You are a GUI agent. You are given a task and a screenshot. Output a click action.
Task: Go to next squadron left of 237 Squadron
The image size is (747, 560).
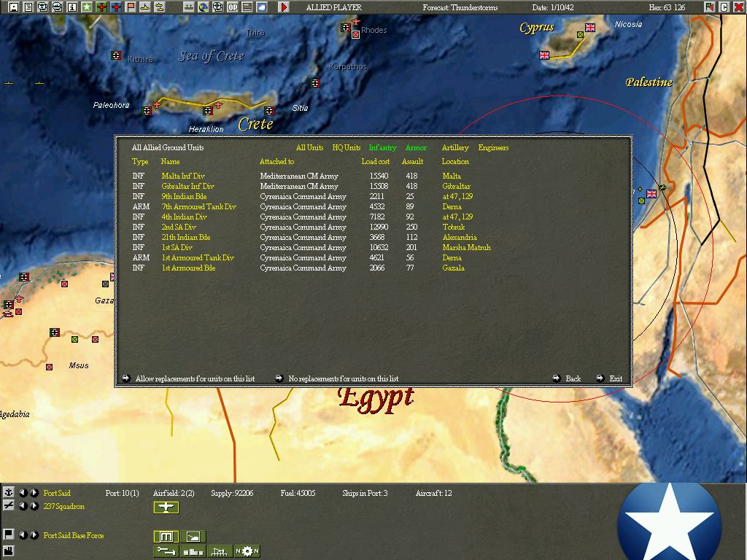(34, 506)
